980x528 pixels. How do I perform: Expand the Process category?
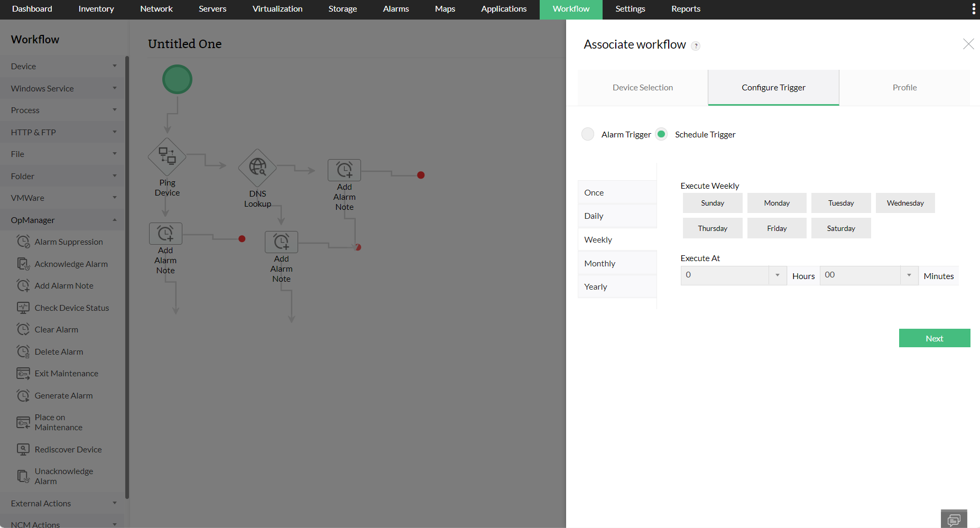(x=62, y=110)
